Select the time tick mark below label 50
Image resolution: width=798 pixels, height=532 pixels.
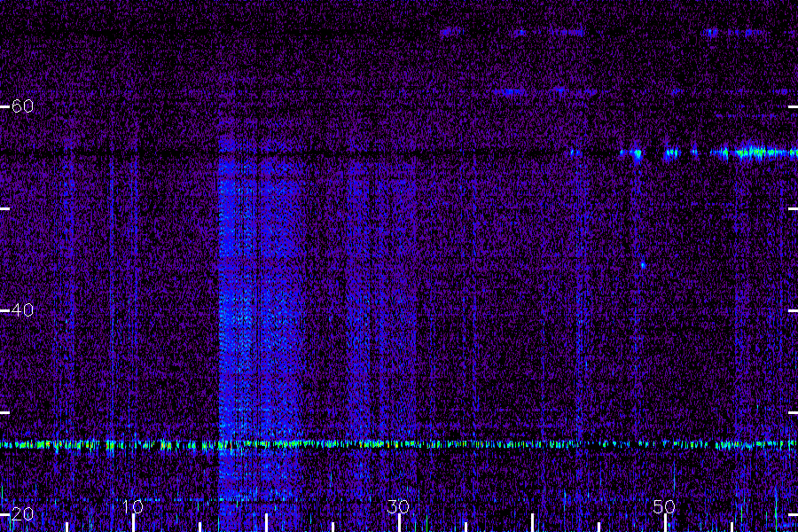(x=665, y=523)
